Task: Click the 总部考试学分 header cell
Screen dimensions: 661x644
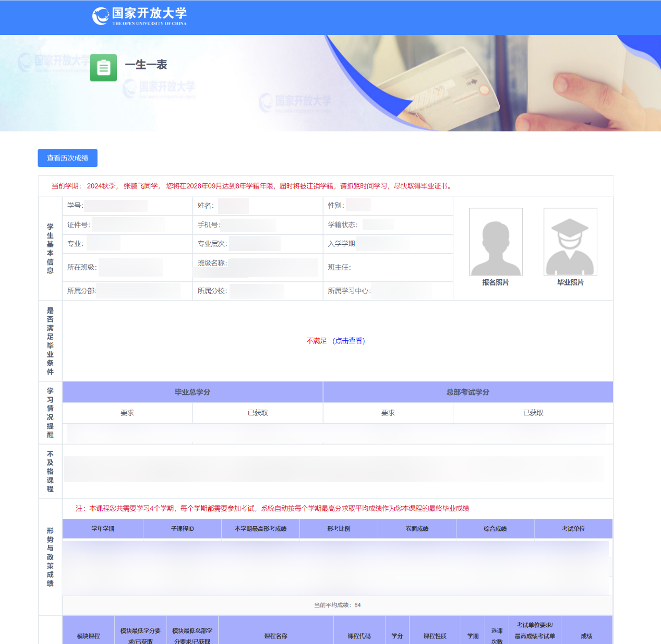Action: click(468, 392)
